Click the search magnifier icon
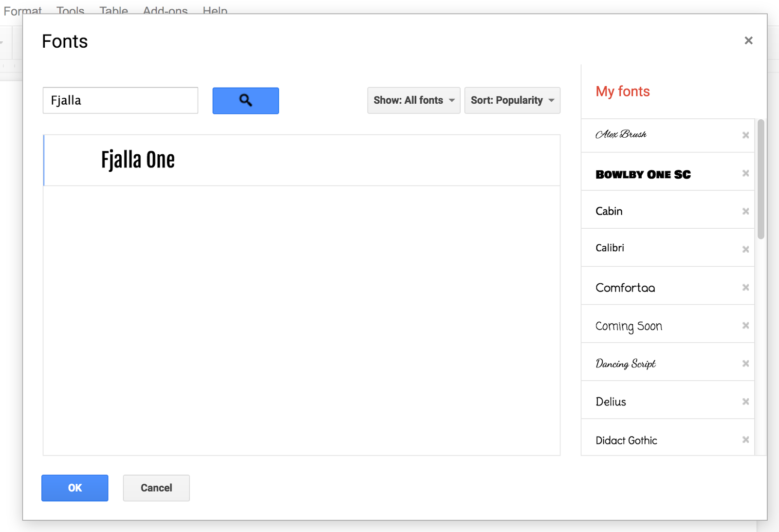779x532 pixels. (x=245, y=100)
